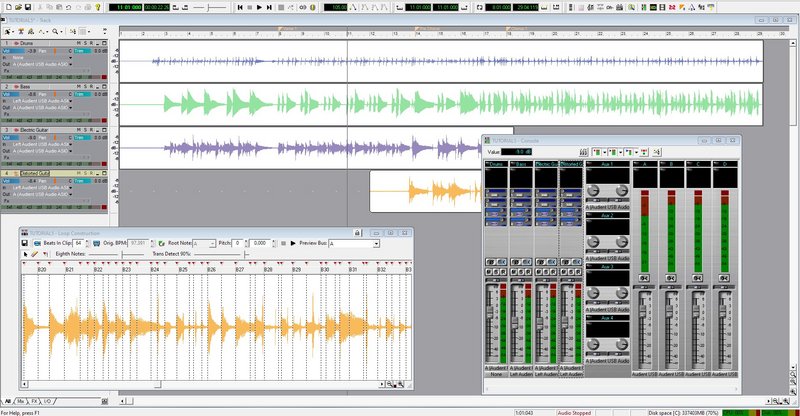Toggle Enable Stretching in Loop Construction
The image size is (800, 416).
(96, 243)
